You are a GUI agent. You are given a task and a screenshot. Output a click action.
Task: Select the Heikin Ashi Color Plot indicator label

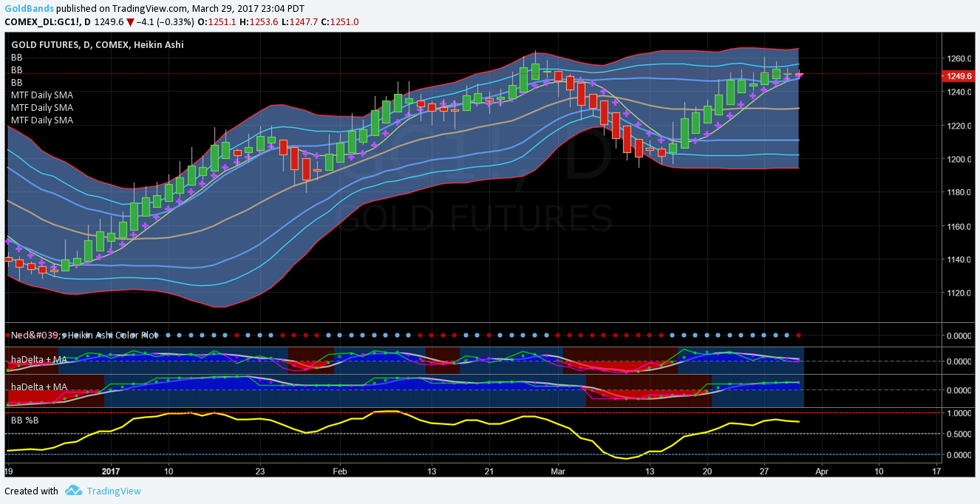point(84,335)
